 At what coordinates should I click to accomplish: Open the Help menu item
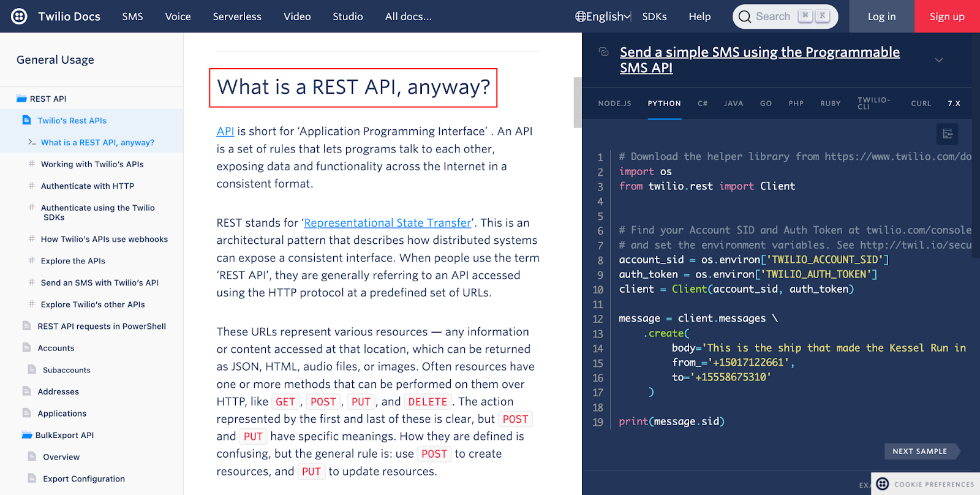click(699, 17)
